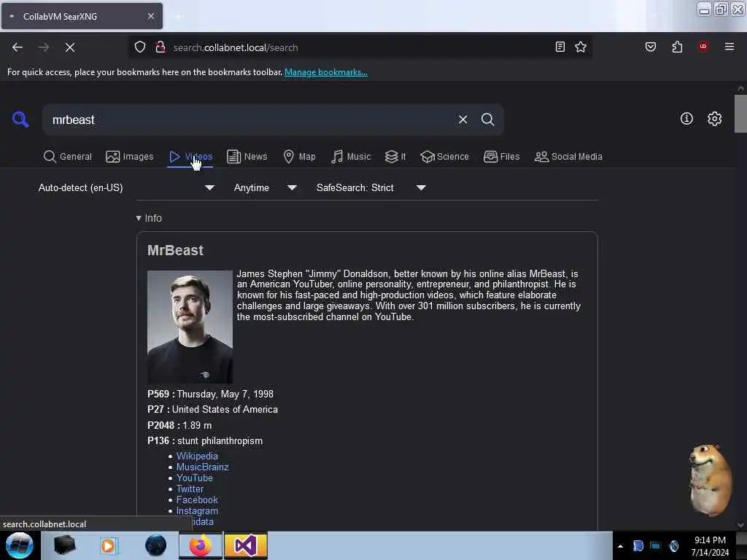747x560 pixels.
Task: Click the SearXNG logo magnifier
Action: click(x=20, y=119)
